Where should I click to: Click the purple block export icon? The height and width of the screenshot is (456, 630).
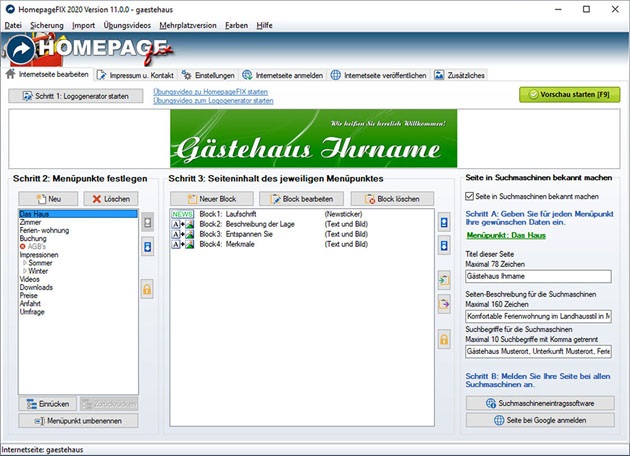[444, 304]
